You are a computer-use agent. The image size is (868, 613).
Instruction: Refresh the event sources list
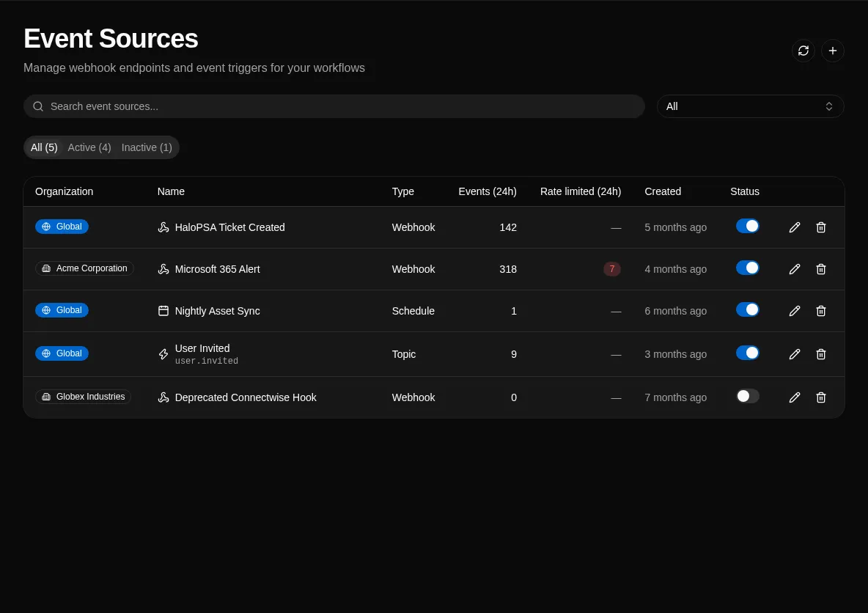[803, 51]
